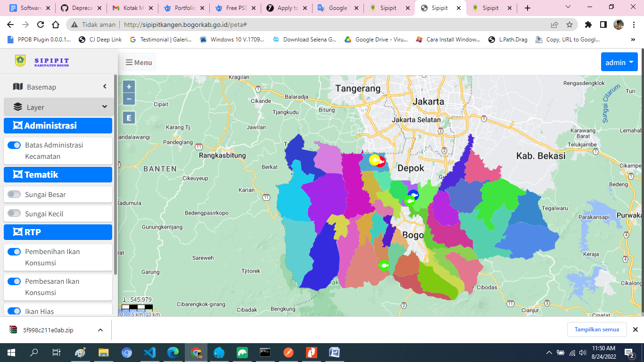Open the admin user dropdown

(619, 62)
